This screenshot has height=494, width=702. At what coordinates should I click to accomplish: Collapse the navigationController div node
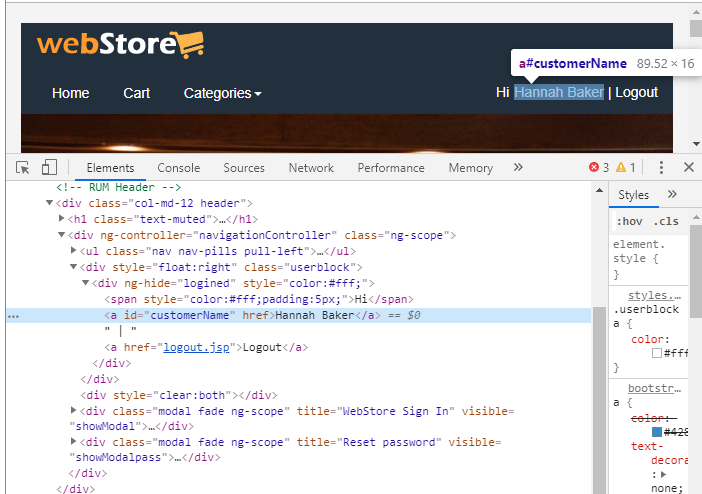(x=61, y=235)
